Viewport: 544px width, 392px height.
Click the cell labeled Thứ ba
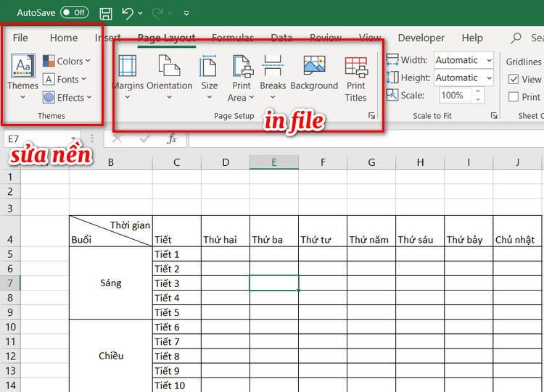274,231
